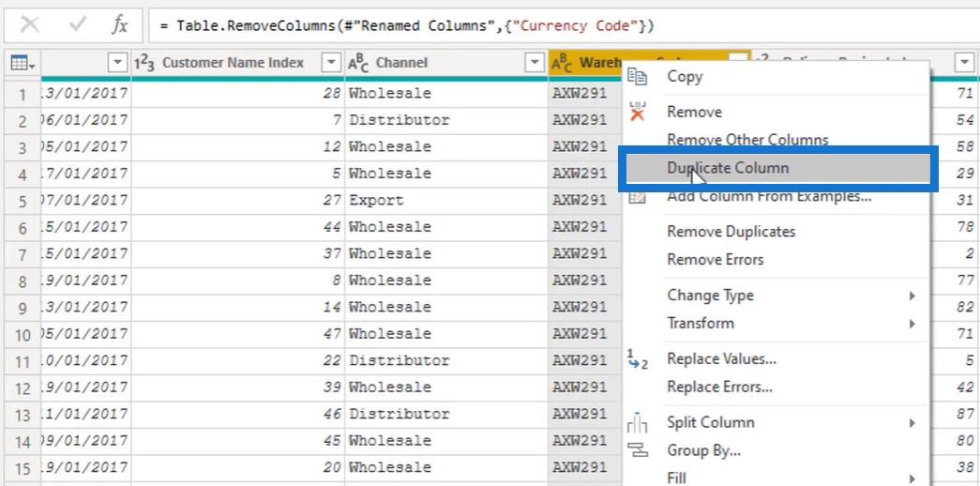Screen dimensions: 980x486
Task: Click Wholesale cell in row 1
Action: [445, 94]
